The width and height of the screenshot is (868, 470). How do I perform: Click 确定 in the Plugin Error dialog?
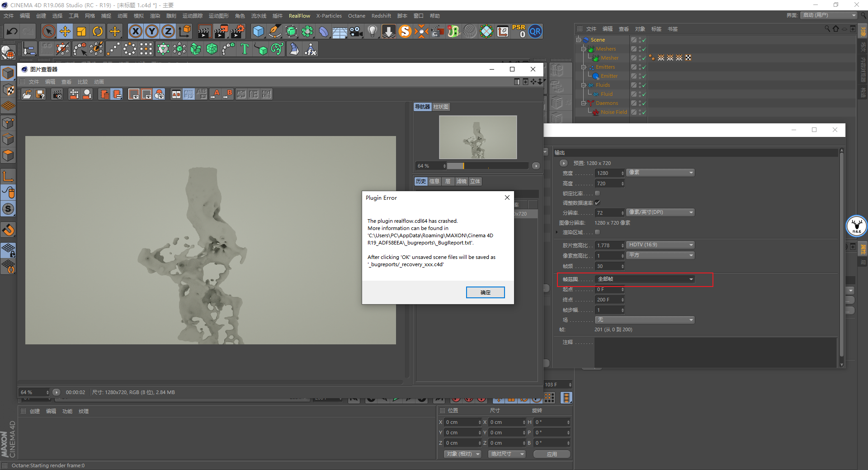coord(486,292)
